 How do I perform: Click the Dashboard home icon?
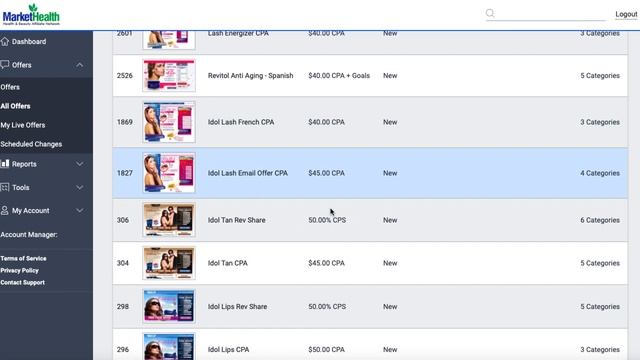point(4,41)
